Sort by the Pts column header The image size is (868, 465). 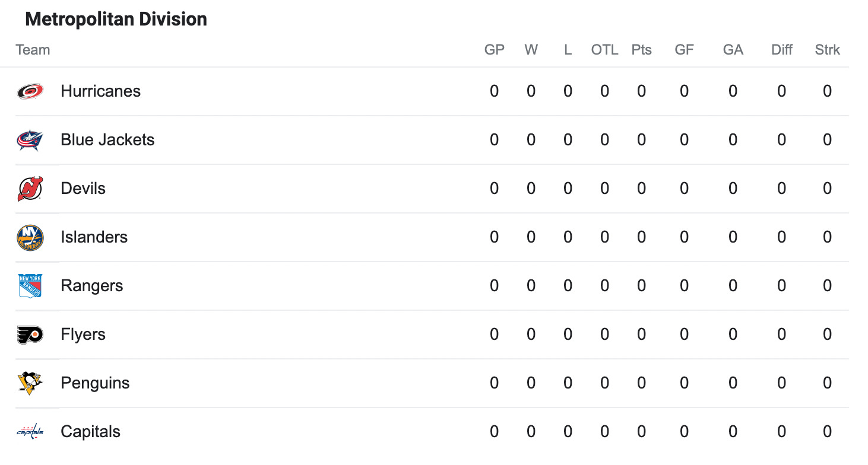tap(641, 50)
